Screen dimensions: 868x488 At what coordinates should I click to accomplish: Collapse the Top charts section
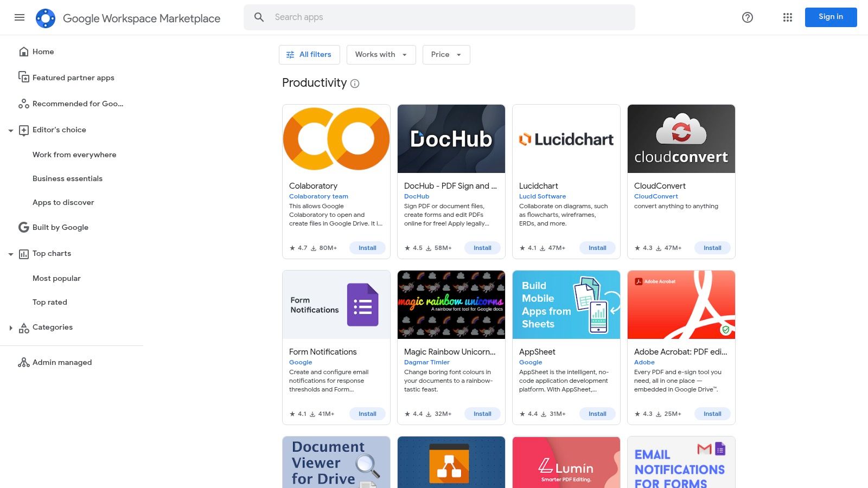click(x=11, y=253)
